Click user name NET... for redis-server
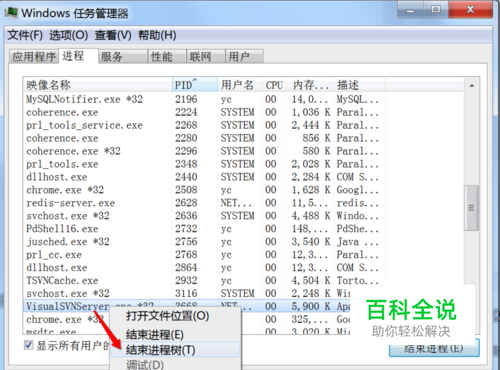This screenshot has height=370, width=500. (236, 203)
